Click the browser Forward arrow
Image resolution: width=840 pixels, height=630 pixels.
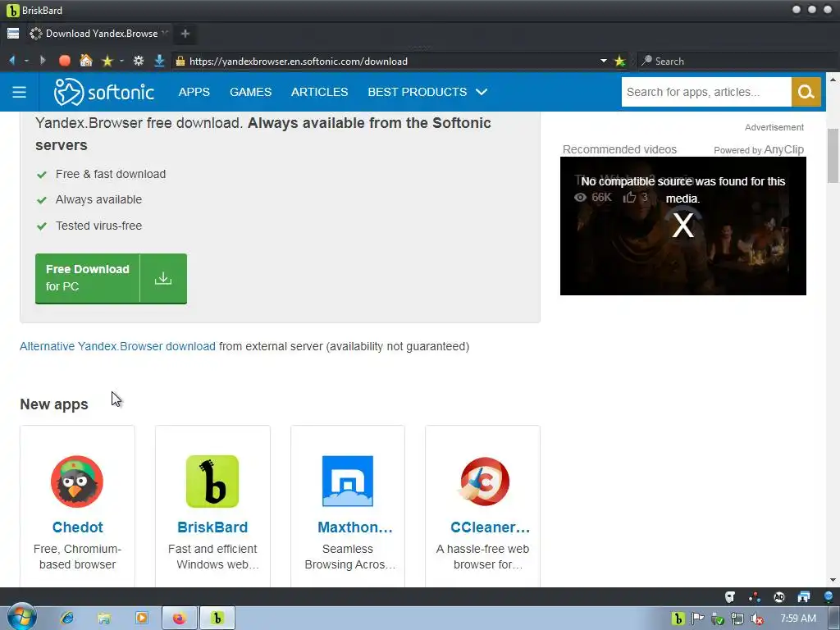coord(43,61)
